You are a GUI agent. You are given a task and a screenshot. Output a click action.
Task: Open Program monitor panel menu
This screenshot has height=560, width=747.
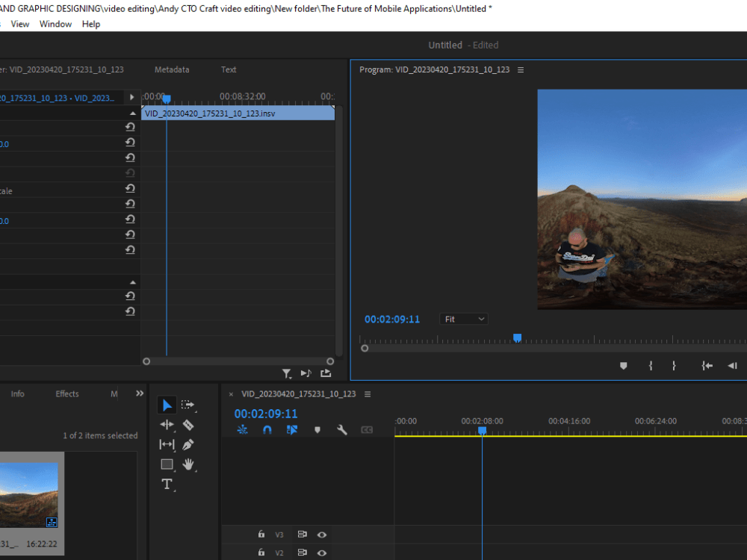(521, 69)
